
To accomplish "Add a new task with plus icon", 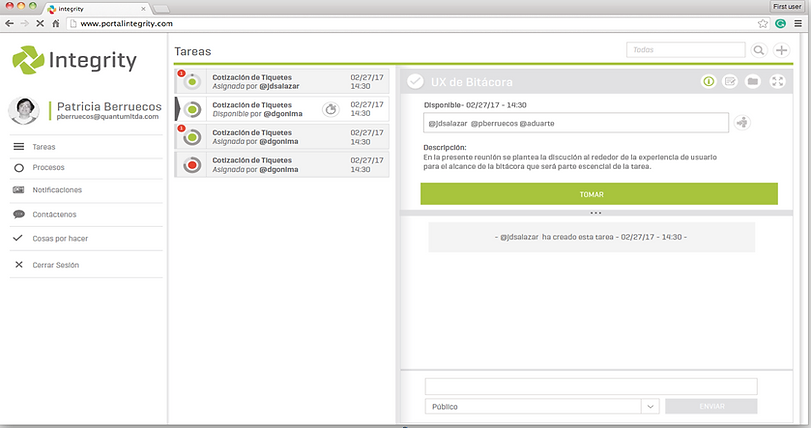I will pyautogui.click(x=782, y=50).
